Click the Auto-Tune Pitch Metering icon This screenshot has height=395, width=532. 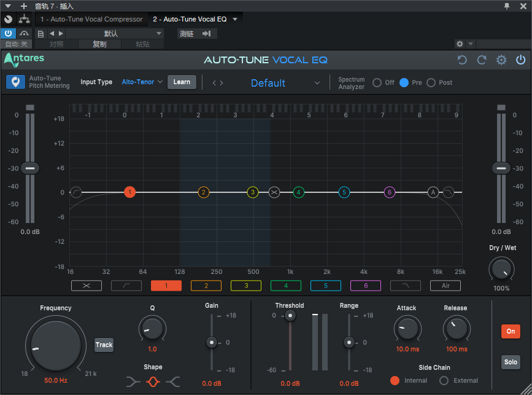[15, 82]
